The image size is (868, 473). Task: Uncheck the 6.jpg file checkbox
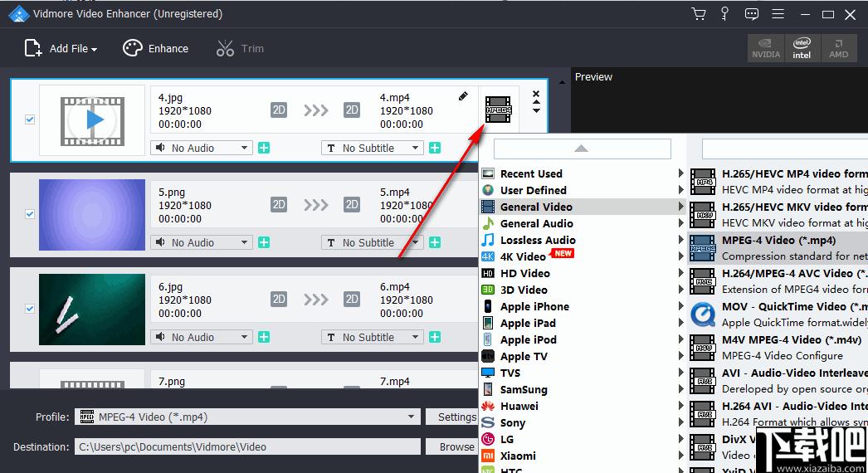[x=30, y=309]
